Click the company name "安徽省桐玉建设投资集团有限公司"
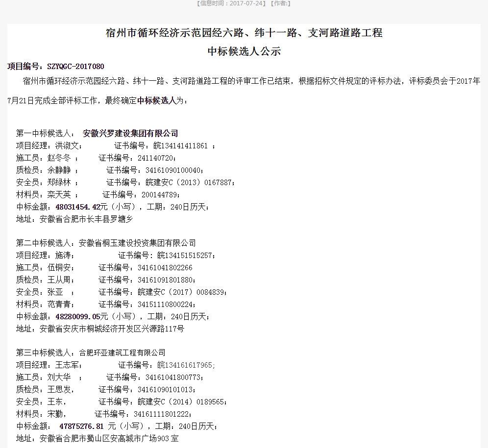488x448 pixels. click(x=137, y=243)
